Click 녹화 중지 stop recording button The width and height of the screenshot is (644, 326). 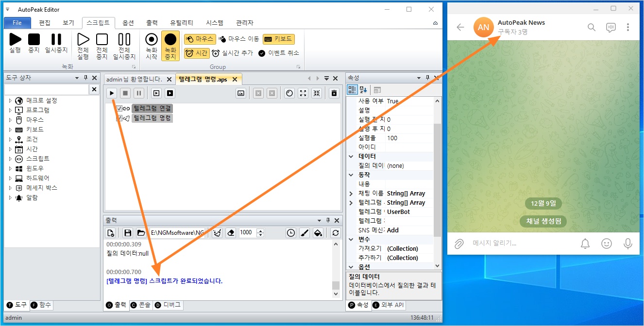tap(170, 47)
